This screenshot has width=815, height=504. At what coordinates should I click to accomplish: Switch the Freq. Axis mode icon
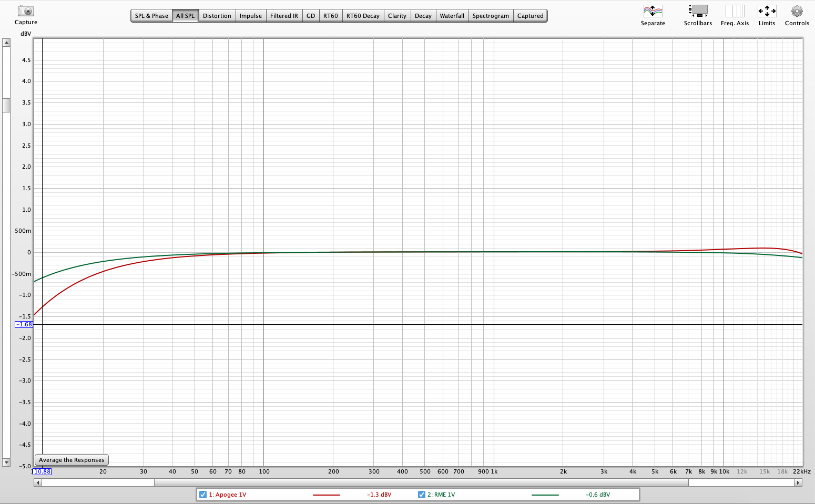[x=735, y=11]
